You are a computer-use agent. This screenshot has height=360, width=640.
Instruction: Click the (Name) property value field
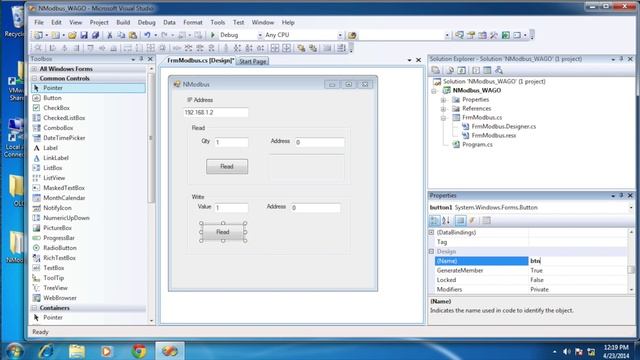578,261
